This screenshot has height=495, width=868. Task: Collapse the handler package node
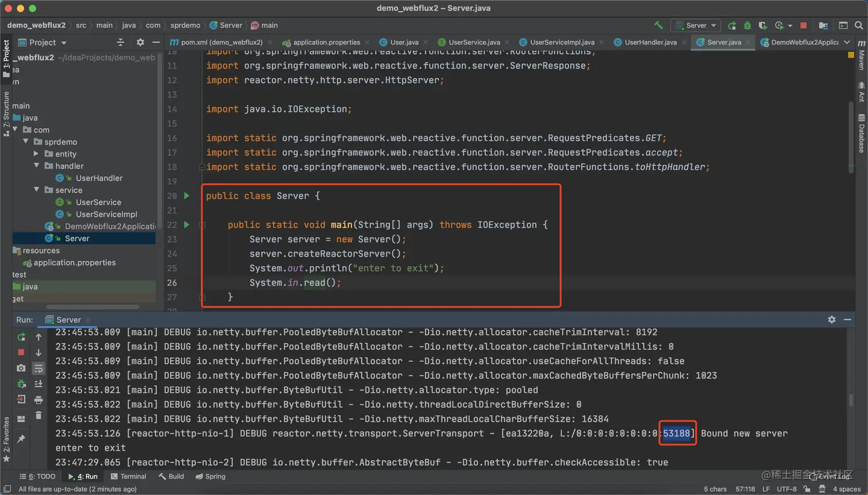tap(37, 166)
